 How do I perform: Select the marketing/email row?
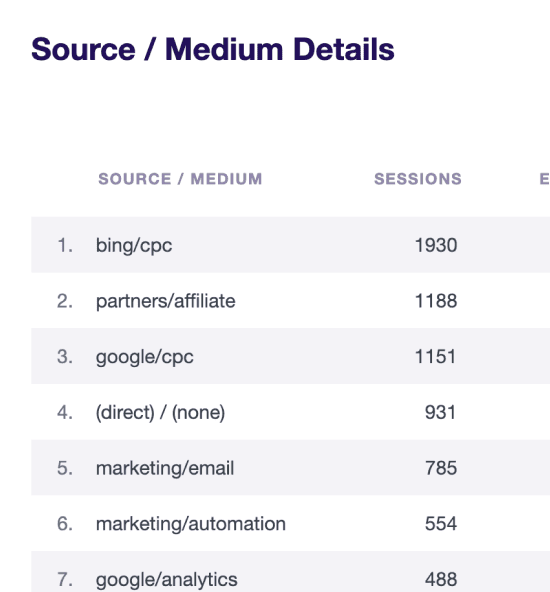290,467
